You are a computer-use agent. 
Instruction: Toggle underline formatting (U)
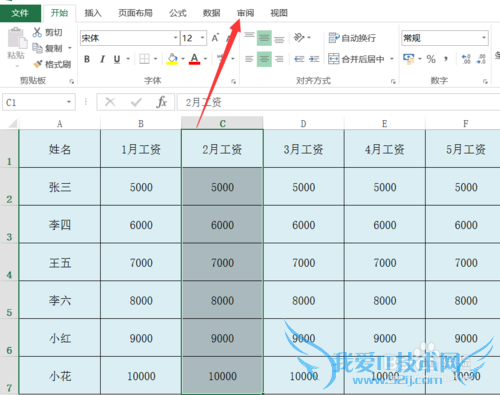[x=117, y=59]
